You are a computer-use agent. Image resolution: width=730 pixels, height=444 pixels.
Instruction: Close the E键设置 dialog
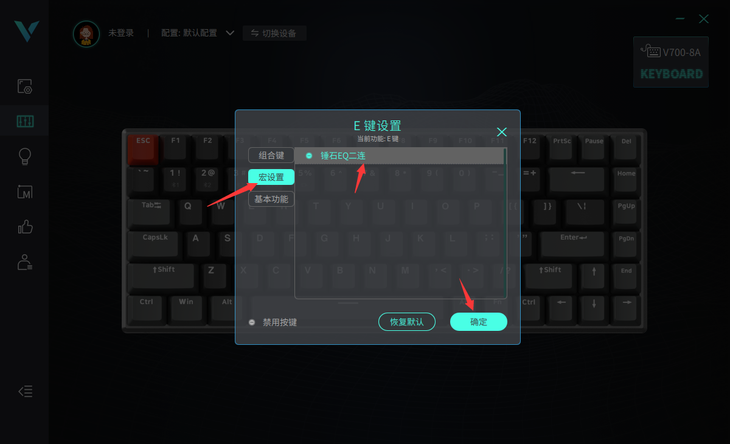tap(501, 132)
